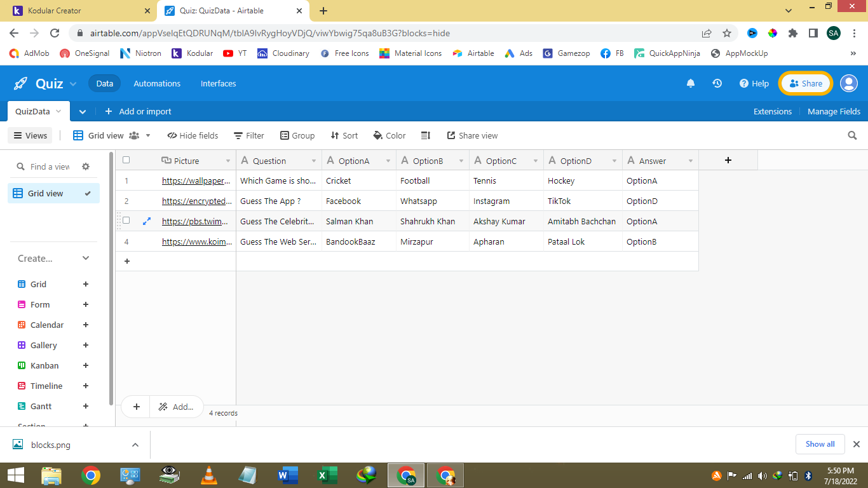Open search magnifier in the view bar
Viewport: 868px width, 488px height.
852,135
